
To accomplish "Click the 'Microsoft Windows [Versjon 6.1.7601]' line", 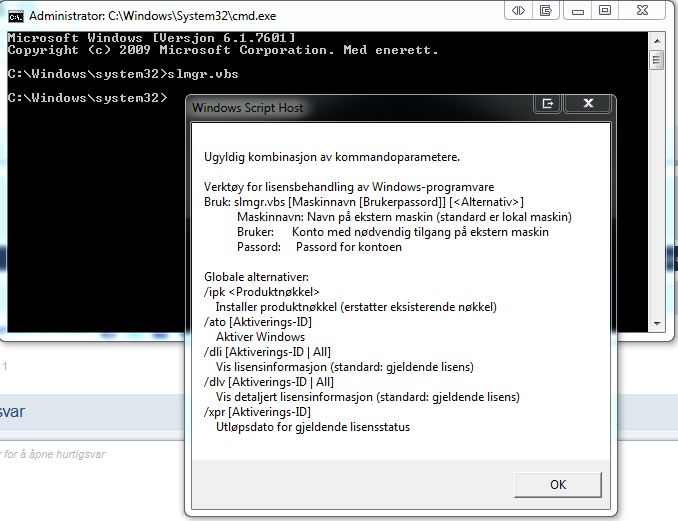I will [x=151, y=38].
